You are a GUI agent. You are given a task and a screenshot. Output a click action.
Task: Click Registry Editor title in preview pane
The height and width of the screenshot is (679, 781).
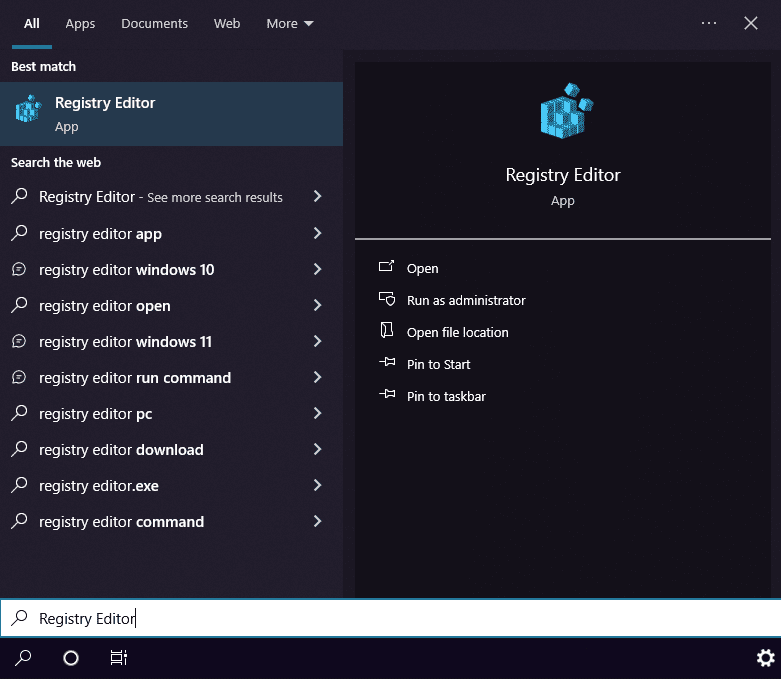pyautogui.click(x=563, y=175)
